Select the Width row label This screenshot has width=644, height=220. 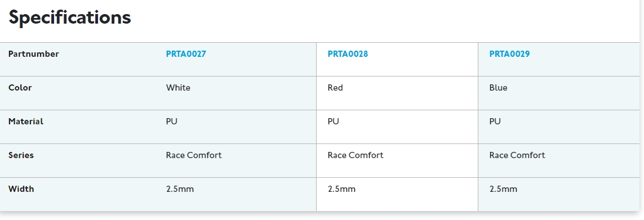(x=21, y=189)
